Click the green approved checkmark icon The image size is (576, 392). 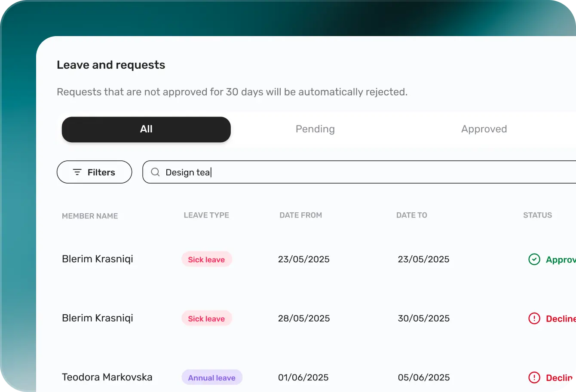click(x=534, y=260)
